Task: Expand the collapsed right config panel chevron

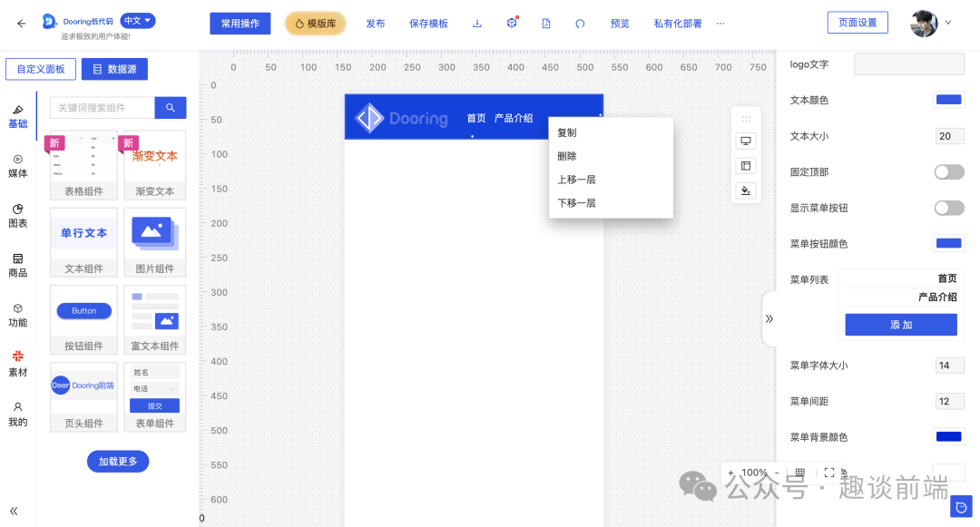Action: click(769, 319)
